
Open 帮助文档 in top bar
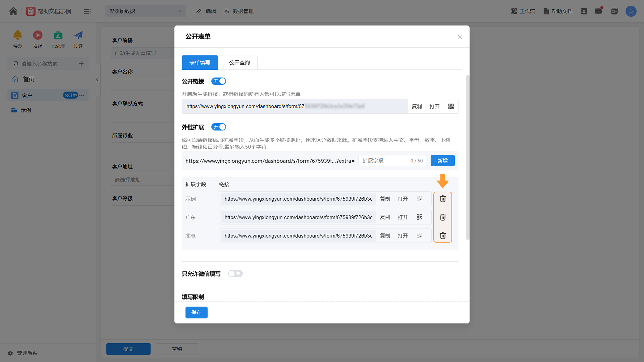pyautogui.click(x=558, y=11)
